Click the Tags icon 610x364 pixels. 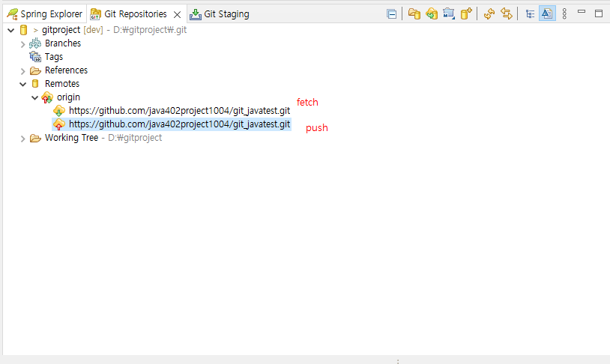(x=35, y=57)
